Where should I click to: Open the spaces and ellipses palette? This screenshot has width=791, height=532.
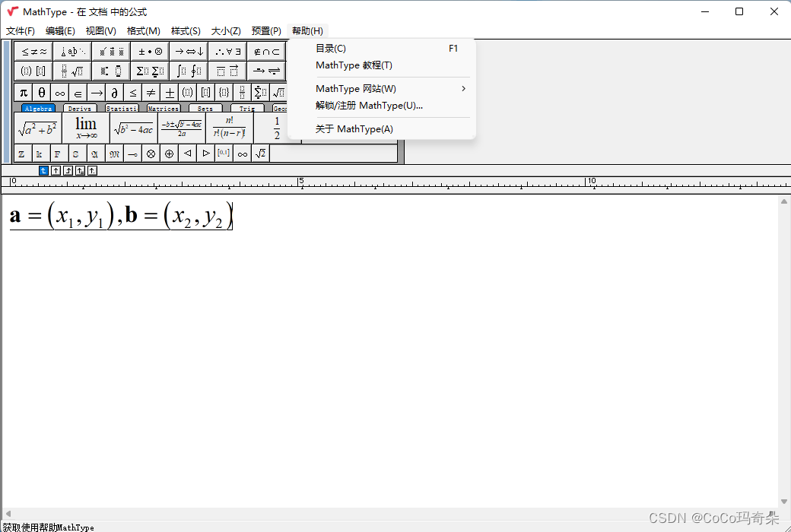click(x=72, y=52)
